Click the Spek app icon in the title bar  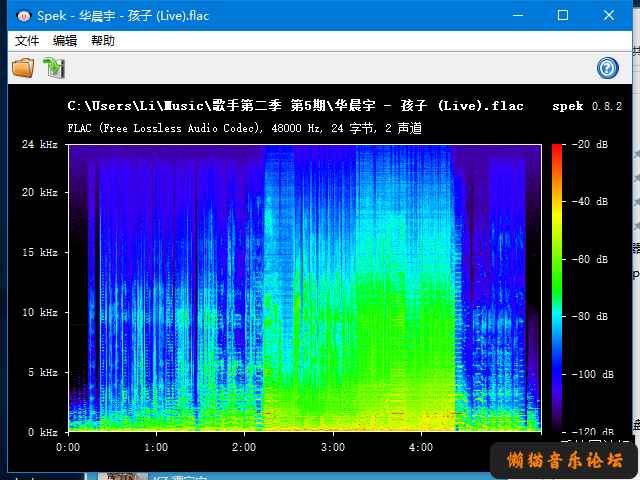[23, 16]
